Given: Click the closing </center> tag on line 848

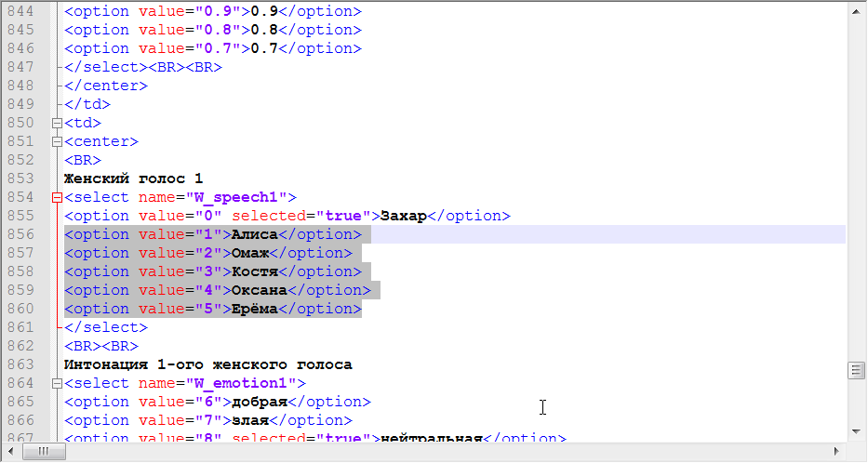Looking at the screenshot, I should (x=106, y=86).
